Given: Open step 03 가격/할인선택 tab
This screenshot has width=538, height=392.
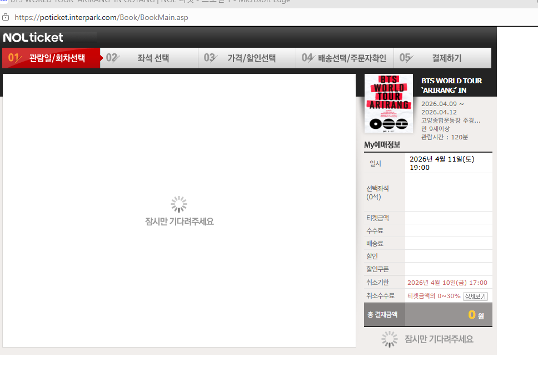Looking at the screenshot, I should tap(247, 58).
